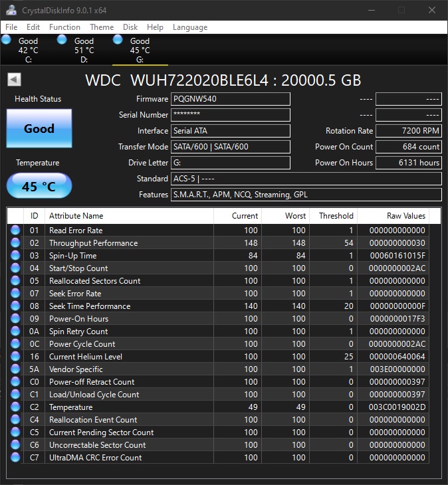
Task: Click the Spin Retry Count status orb
Action: tap(15, 332)
